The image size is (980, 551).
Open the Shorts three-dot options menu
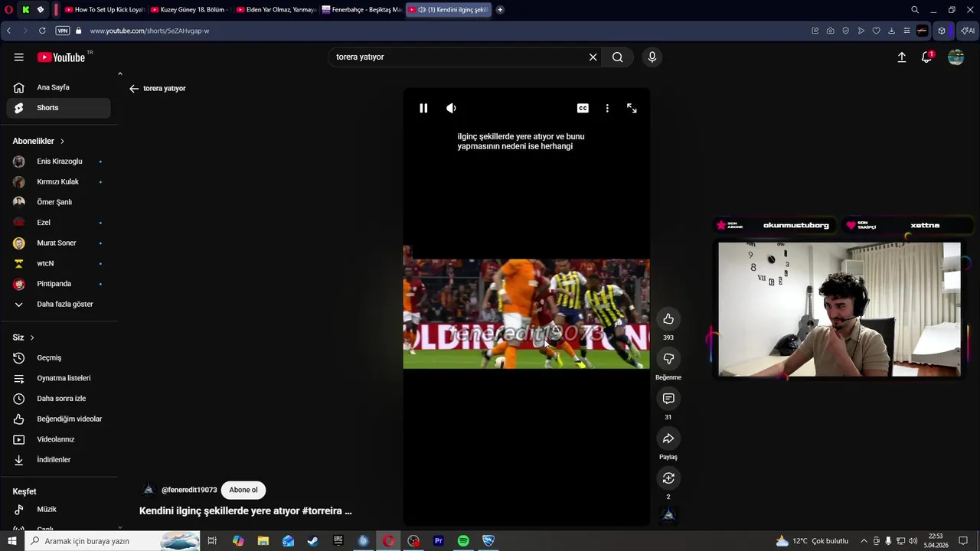pos(607,108)
